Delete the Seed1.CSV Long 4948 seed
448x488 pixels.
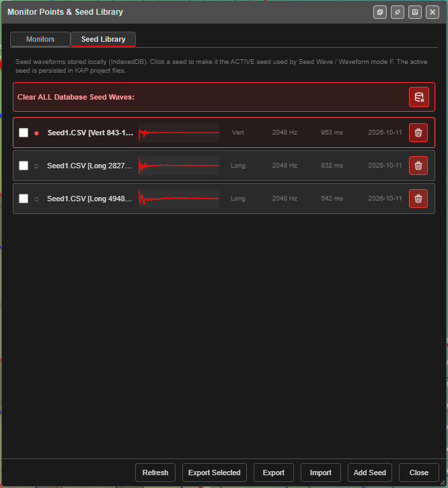pyautogui.click(x=418, y=199)
